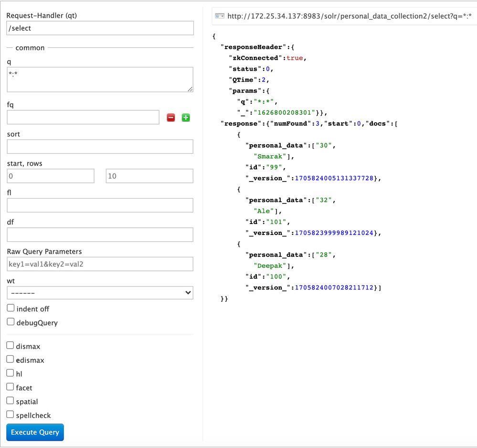
Task: Enable the spellcheck checkbox
Action: (10, 414)
